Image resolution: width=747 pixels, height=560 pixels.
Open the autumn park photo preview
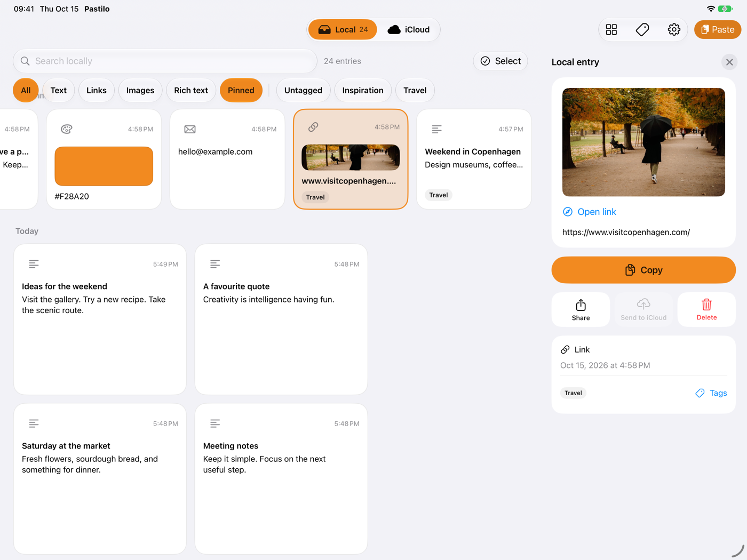coord(643,142)
